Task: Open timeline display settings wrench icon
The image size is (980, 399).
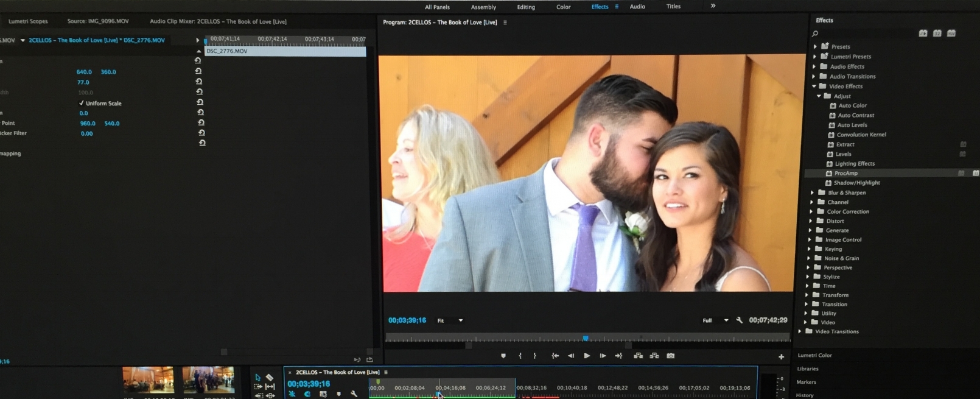Action: coord(354,394)
